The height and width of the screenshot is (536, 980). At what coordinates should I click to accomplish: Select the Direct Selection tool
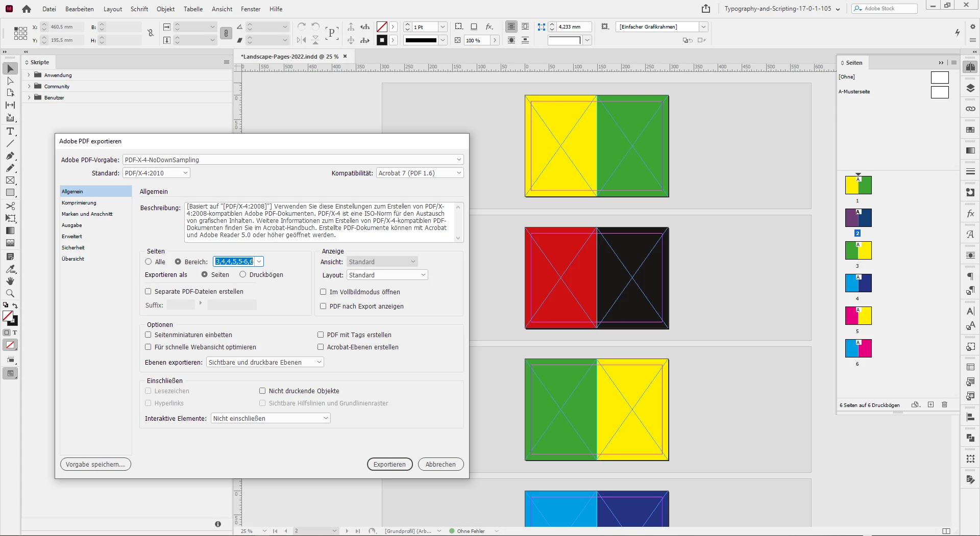[x=10, y=81]
